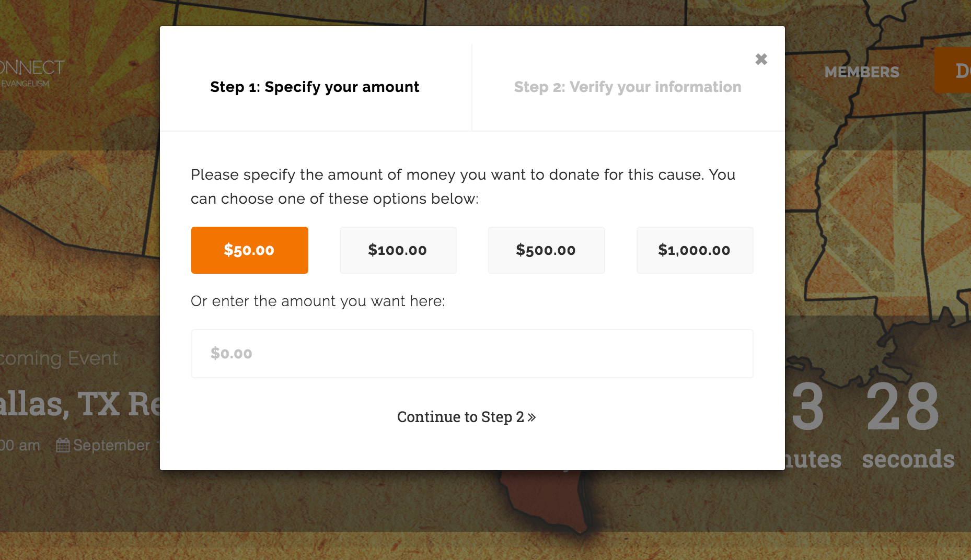The image size is (971, 560).
Task: Open Step 2: Verify your information tab
Action: 627,87
